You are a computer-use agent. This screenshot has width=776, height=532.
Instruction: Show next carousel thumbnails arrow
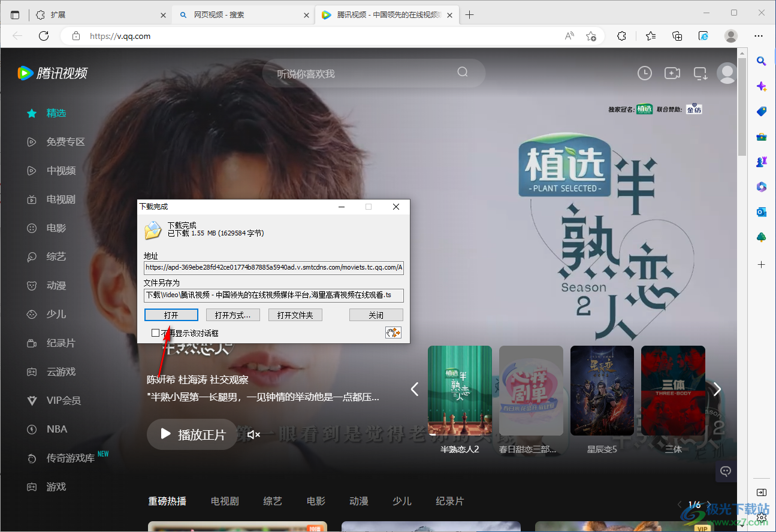(717, 389)
